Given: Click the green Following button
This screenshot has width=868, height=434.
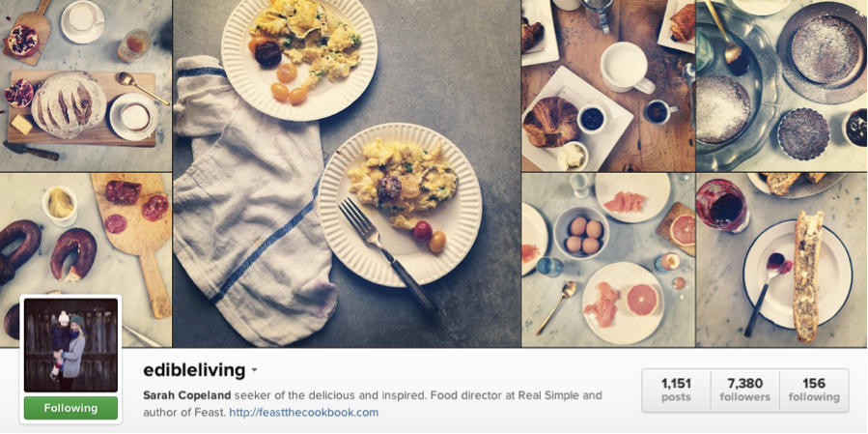Looking at the screenshot, I should coord(70,408).
